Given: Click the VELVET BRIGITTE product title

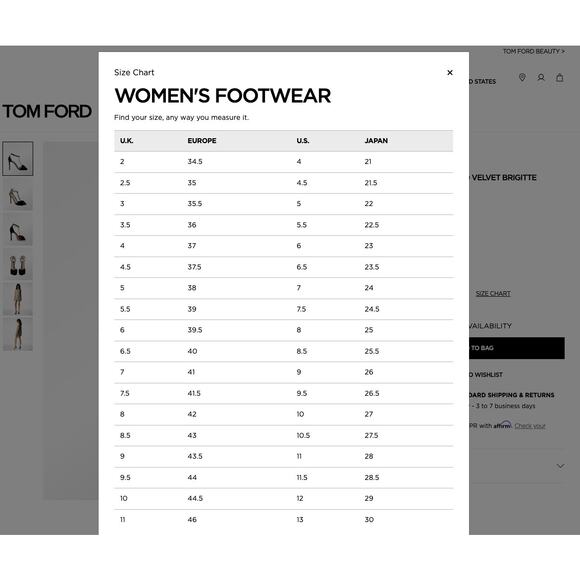Looking at the screenshot, I should coord(504,178).
